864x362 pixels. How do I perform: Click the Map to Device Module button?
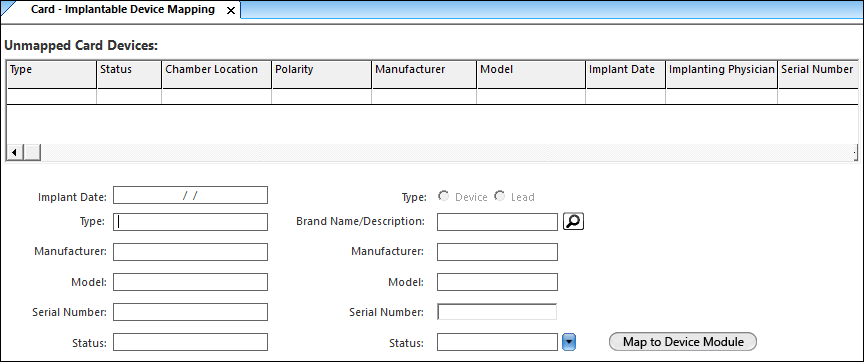pyautogui.click(x=683, y=342)
